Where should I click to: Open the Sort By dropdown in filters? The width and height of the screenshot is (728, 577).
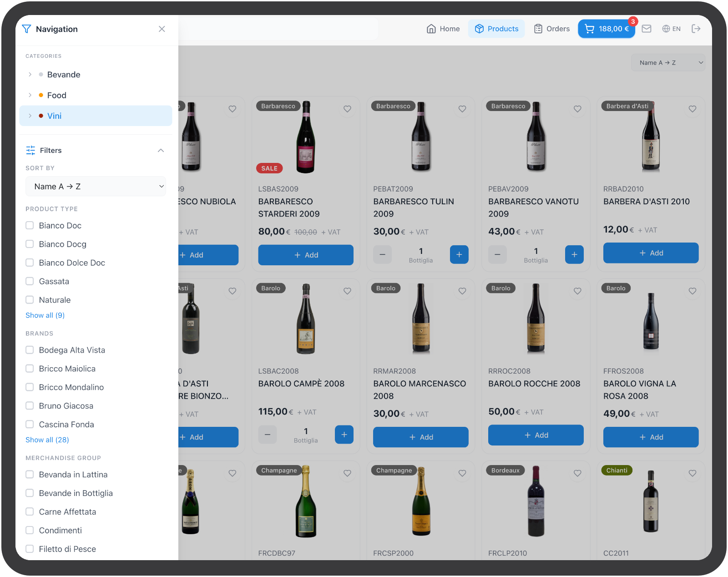[96, 187]
